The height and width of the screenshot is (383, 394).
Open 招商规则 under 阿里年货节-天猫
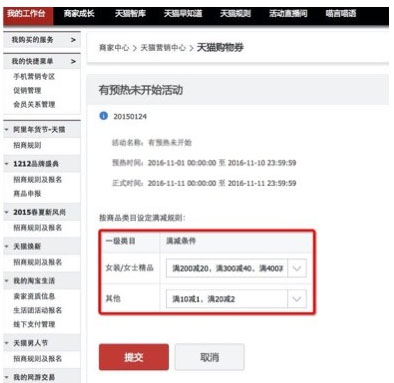pos(27,145)
